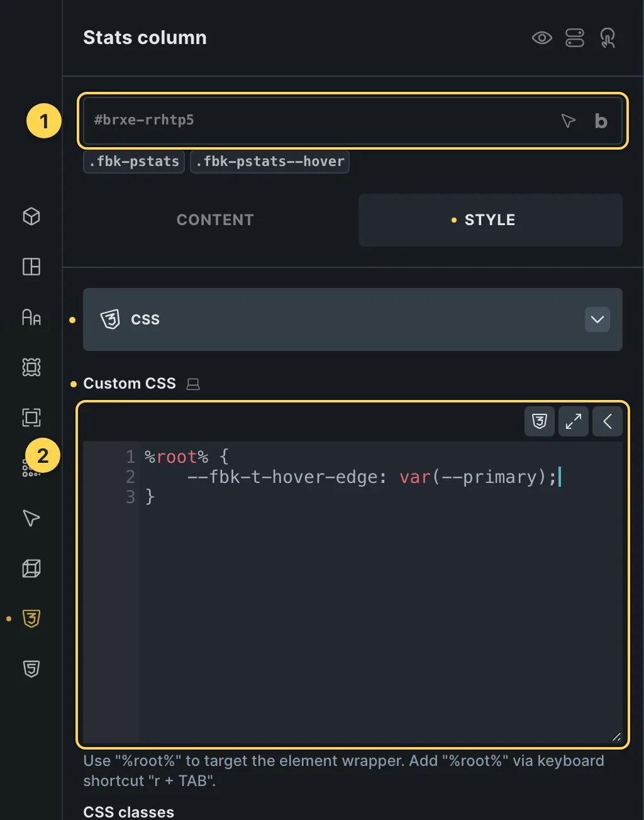Open the conditions toggle icon in header
The image size is (644, 820).
point(575,38)
